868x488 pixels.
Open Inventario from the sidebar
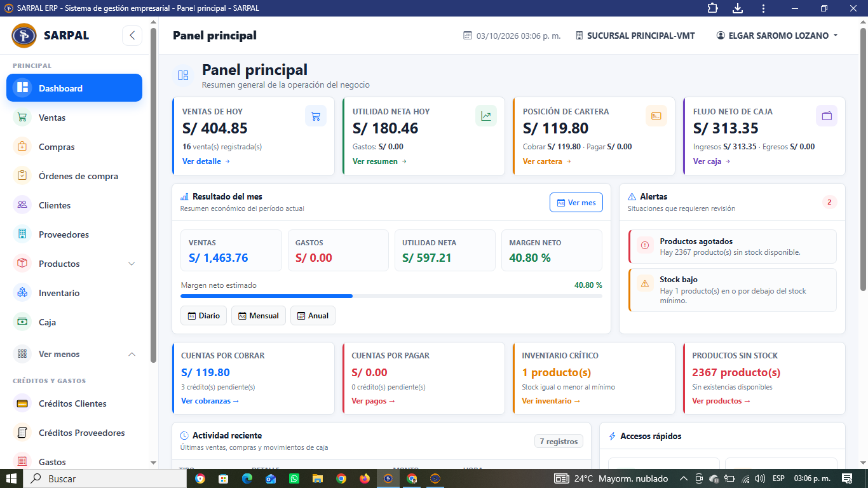[74, 293]
